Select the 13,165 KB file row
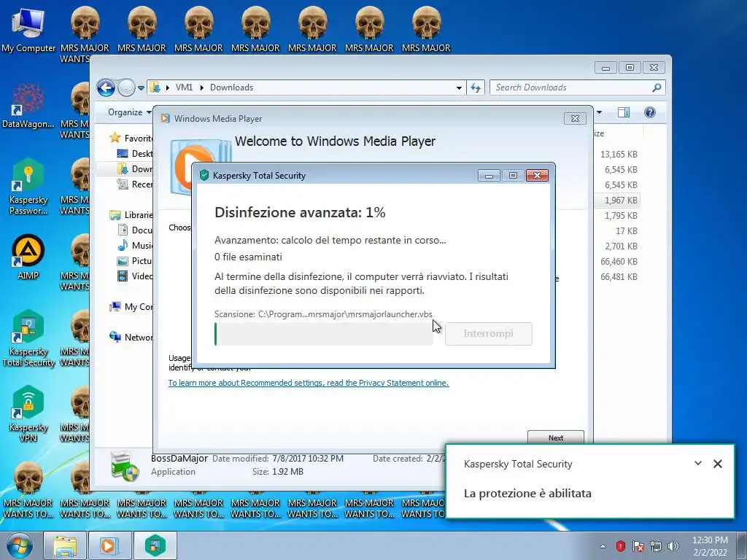The width and height of the screenshot is (747, 560). tap(616, 155)
